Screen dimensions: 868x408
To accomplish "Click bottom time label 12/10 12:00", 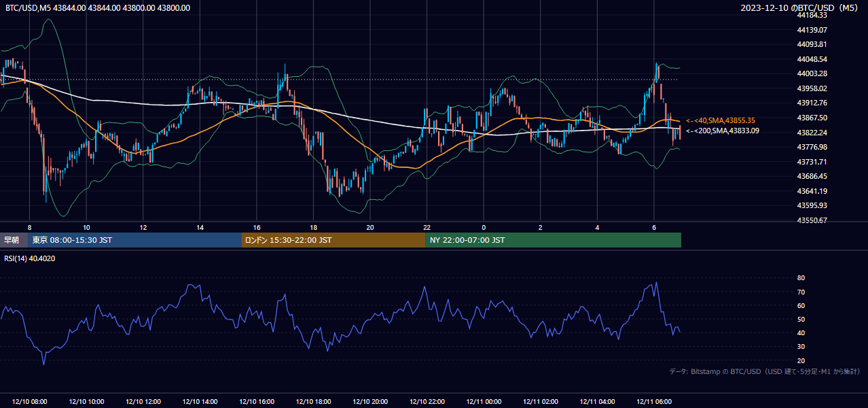I will (143, 402).
